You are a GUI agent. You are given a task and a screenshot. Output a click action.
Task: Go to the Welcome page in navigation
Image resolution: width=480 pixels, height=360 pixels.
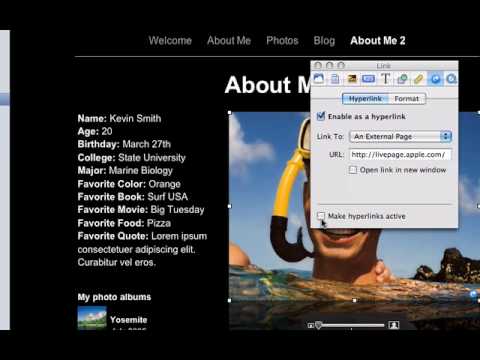170,41
